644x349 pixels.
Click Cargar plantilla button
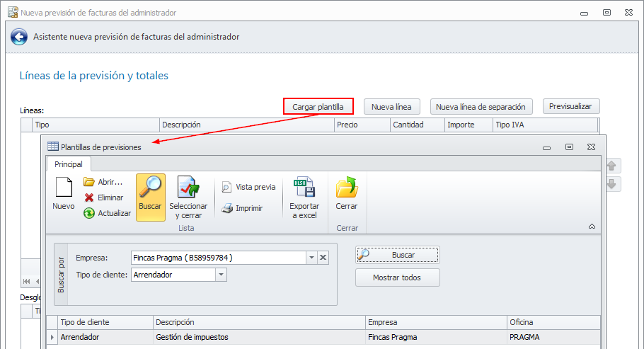pos(318,106)
